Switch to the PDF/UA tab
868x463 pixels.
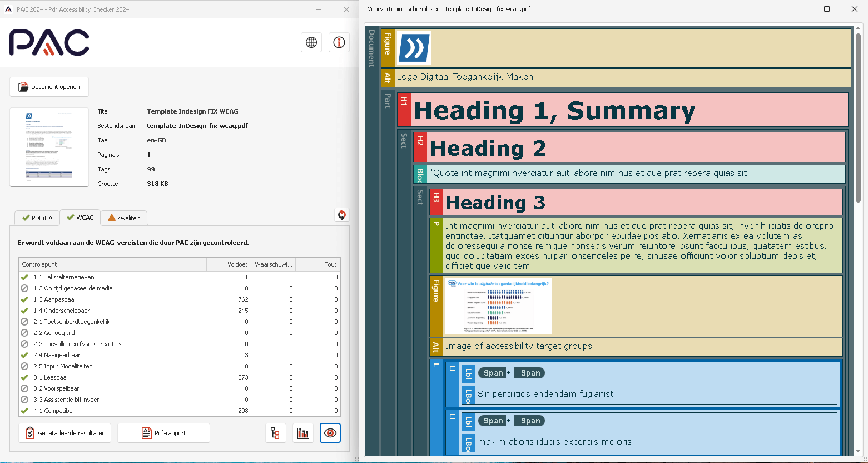(37, 218)
